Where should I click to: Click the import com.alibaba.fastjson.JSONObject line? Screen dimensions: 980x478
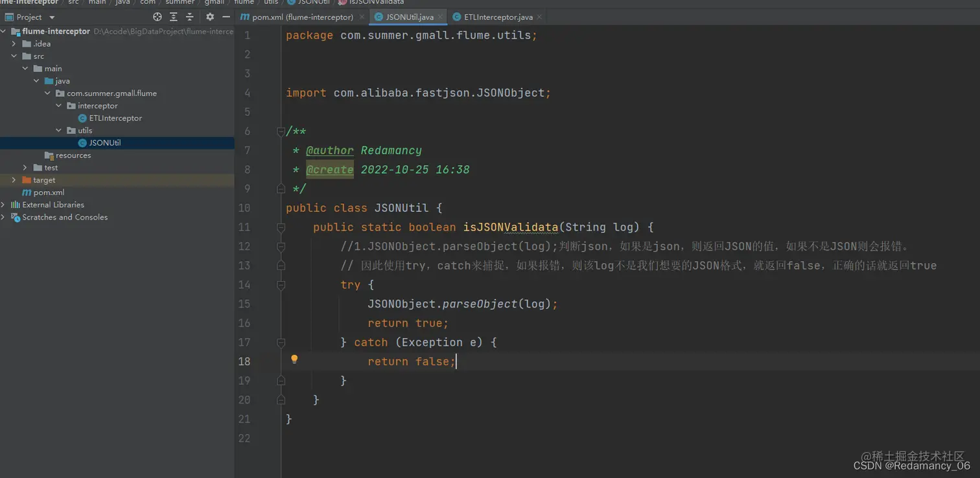[419, 93]
